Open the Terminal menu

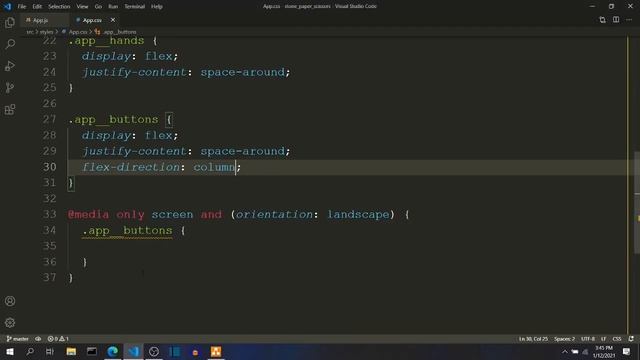tap(135, 7)
